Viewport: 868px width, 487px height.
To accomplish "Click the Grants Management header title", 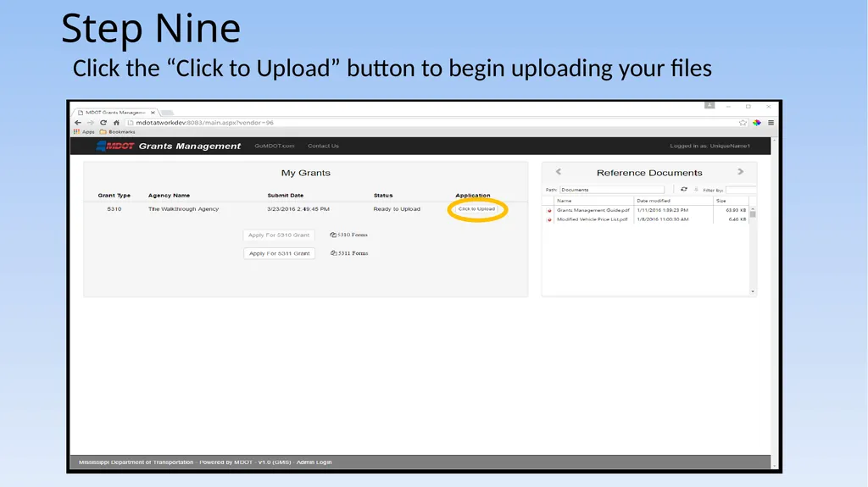I will (x=190, y=146).
